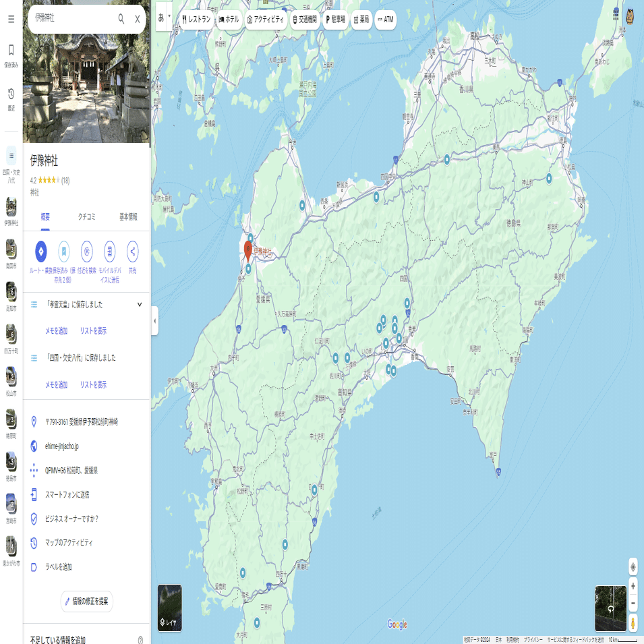Viewport: 644px width, 644px height.
Task: Zoom in with the plus button
Action: 633,586
